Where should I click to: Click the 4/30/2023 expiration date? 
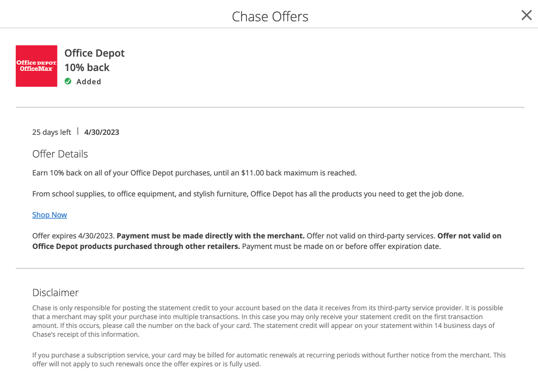tap(101, 132)
